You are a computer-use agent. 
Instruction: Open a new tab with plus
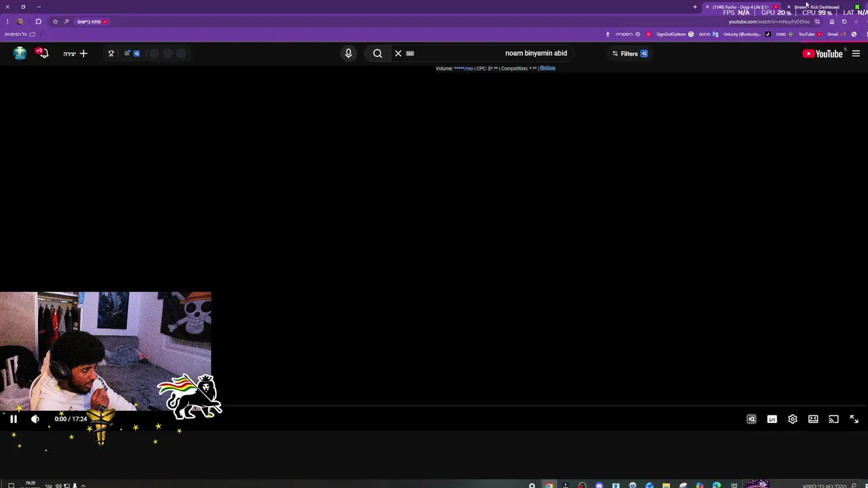point(694,7)
